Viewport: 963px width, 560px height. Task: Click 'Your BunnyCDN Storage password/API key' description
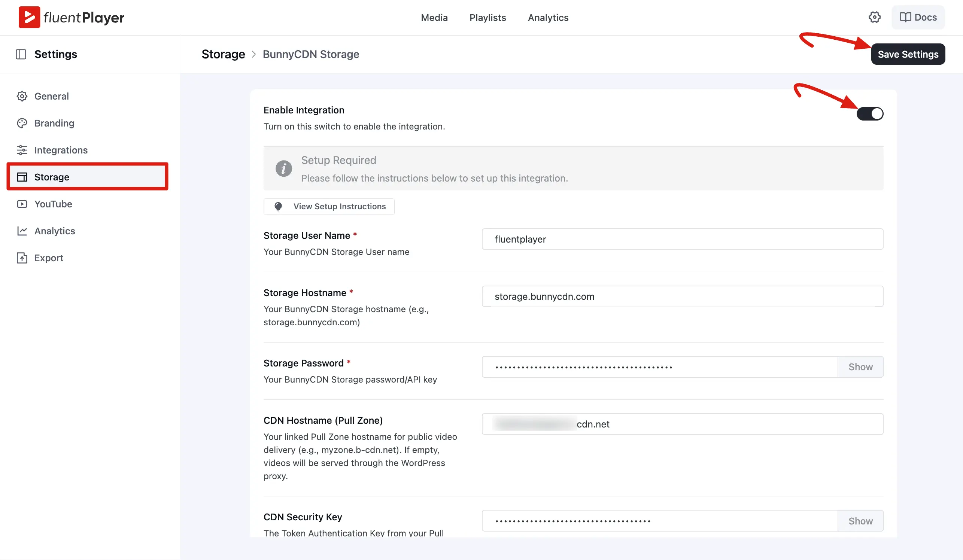tap(350, 379)
